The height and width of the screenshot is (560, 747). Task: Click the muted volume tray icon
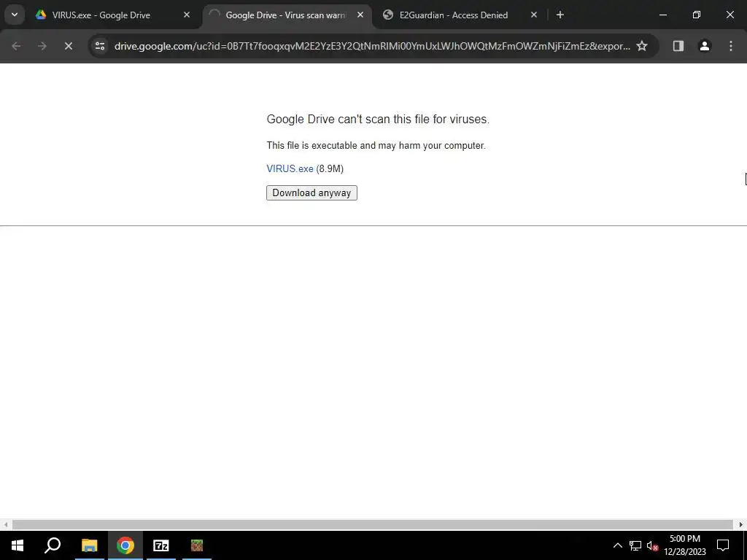click(x=652, y=545)
